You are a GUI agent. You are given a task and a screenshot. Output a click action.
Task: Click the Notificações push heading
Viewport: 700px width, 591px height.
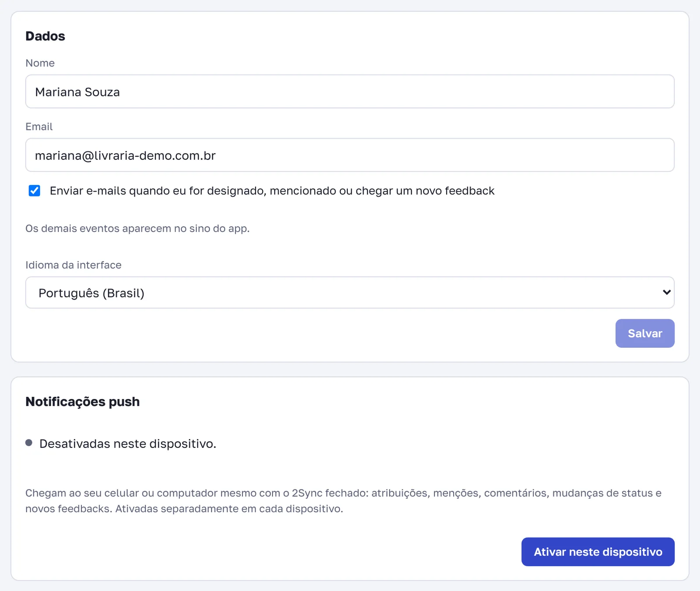pos(83,402)
